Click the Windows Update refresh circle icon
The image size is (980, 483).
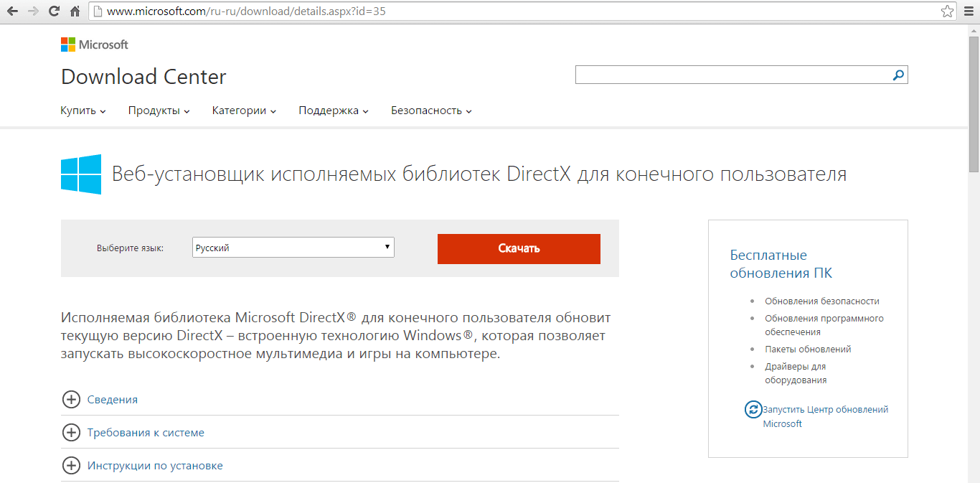coord(753,410)
